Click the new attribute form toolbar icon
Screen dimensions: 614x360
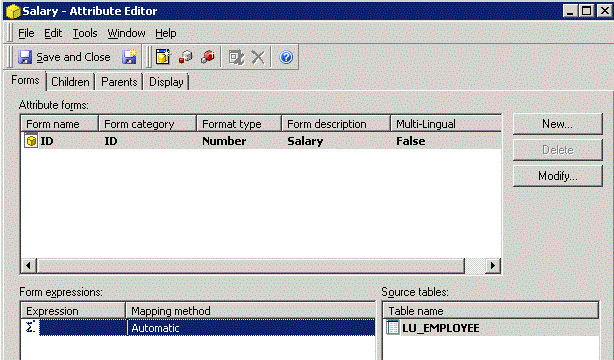[163, 57]
